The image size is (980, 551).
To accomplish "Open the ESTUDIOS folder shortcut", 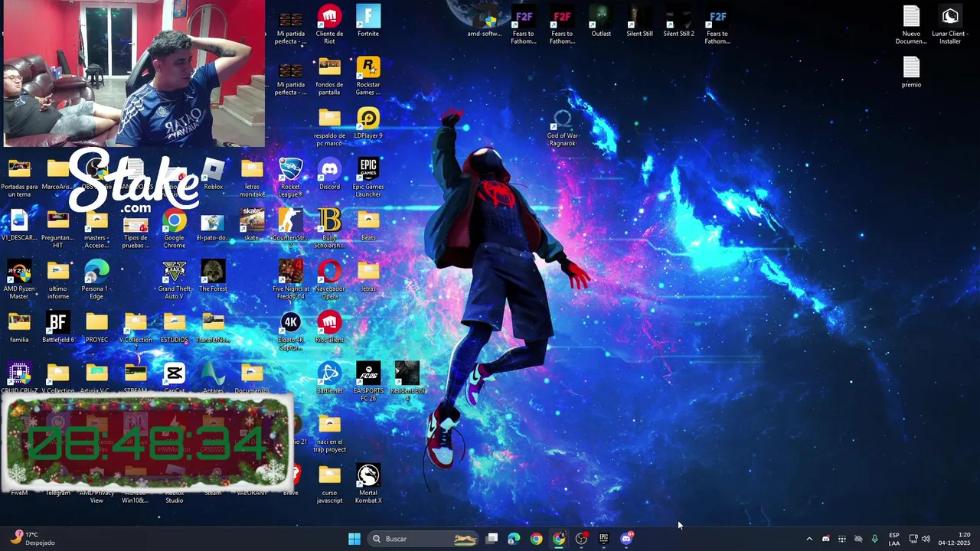I will (x=175, y=327).
